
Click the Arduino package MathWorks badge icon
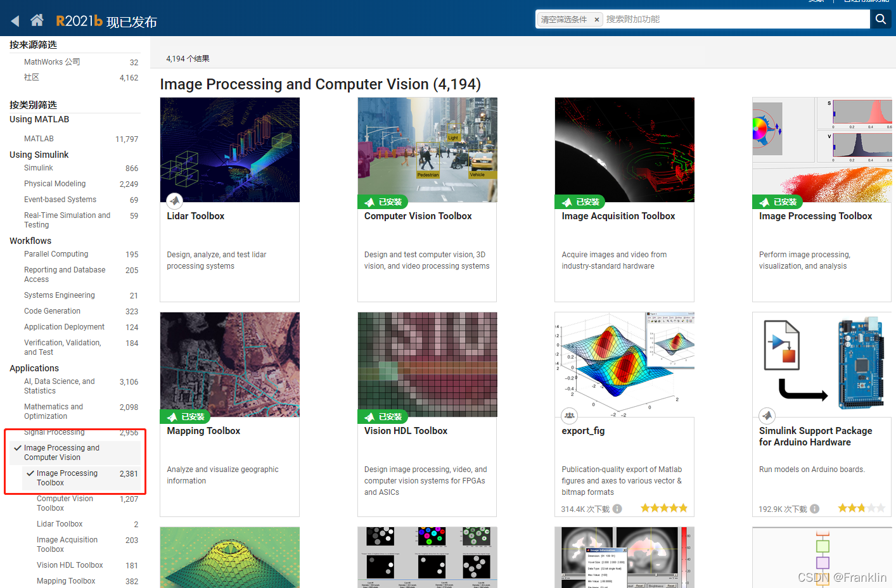767,416
